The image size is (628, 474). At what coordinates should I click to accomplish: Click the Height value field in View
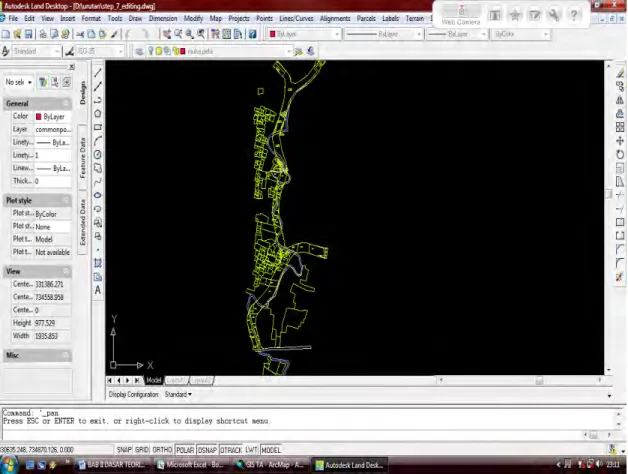pos(52,323)
